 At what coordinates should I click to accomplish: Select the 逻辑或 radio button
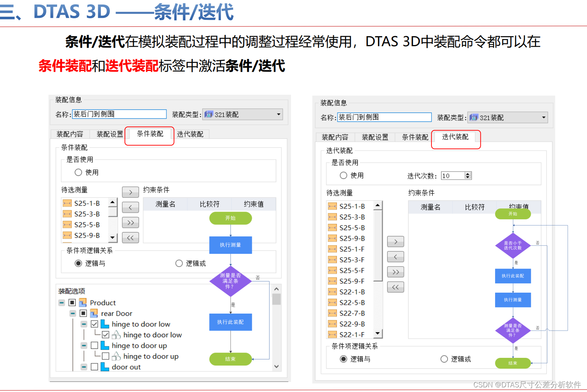coord(179,263)
